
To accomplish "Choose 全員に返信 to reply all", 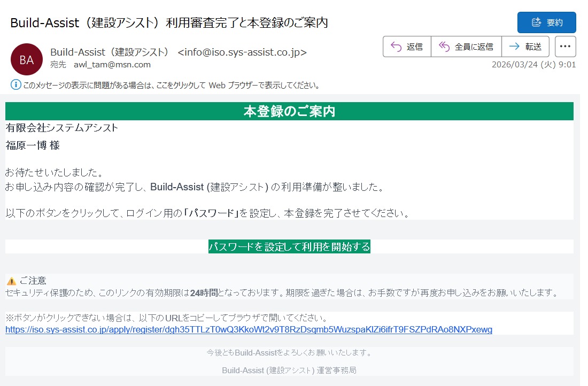I will 466,47.
